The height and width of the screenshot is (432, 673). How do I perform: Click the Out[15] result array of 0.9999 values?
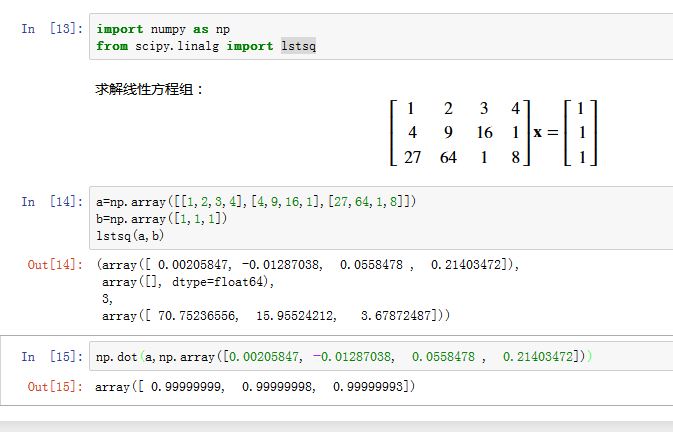point(254,387)
